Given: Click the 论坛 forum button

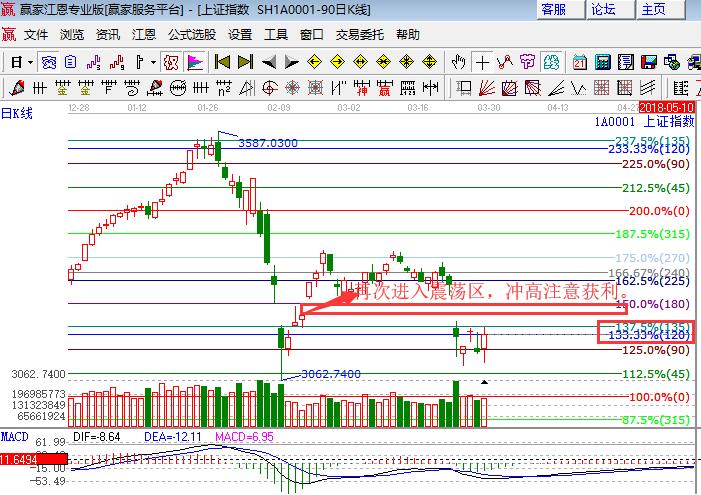Looking at the screenshot, I should tap(603, 9).
